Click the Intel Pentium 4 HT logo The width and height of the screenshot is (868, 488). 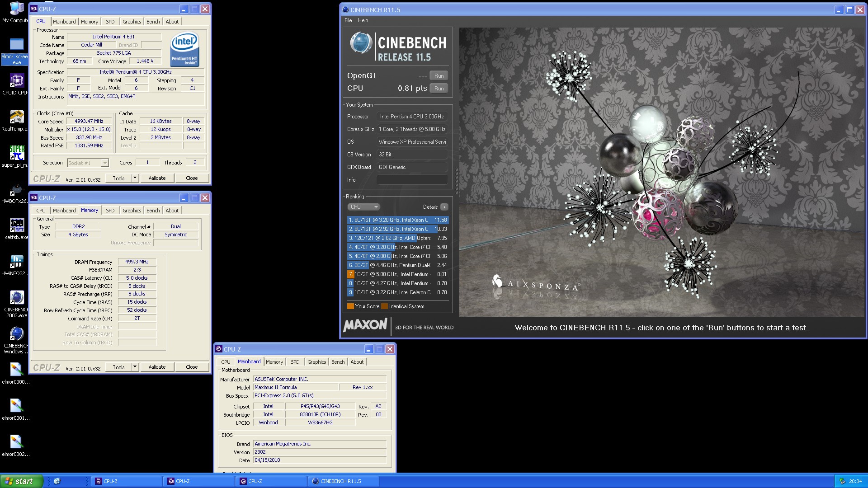coord(184,49)
